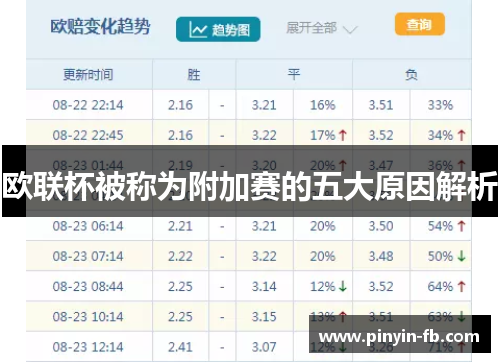500x362 pixels.
Task: Select the 08-22 22:45 time cell
Action: [88, 135]
